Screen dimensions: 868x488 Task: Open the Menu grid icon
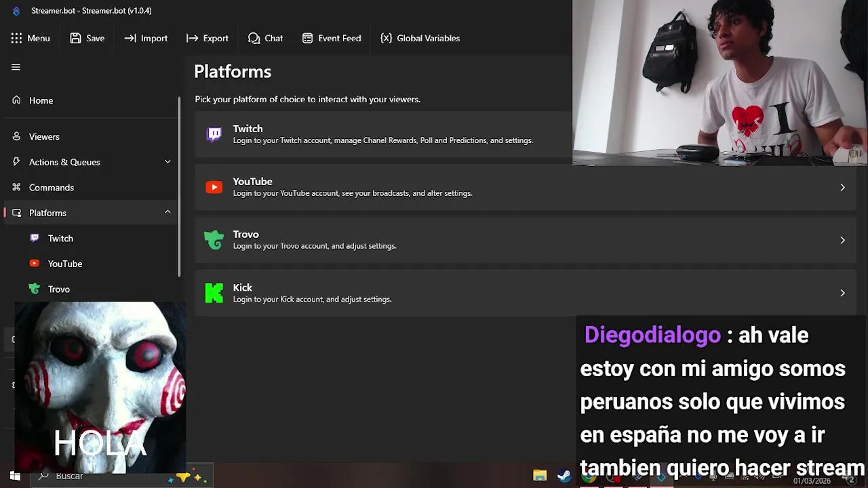coord(16,39)
